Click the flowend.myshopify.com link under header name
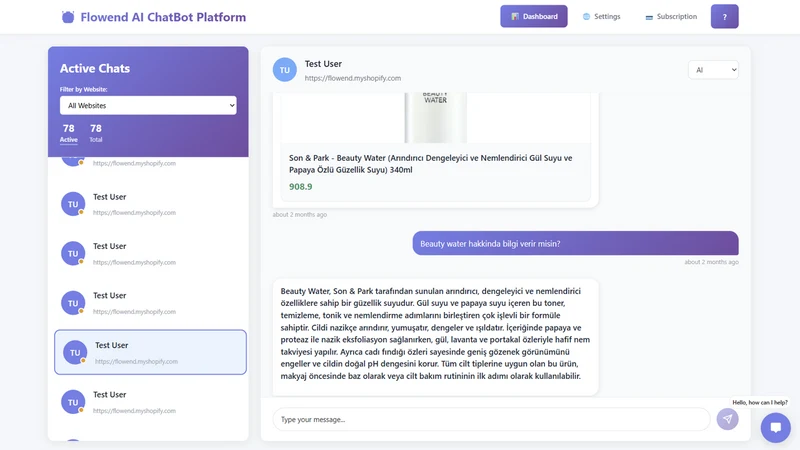This screenshot has height=450, width=800. coord(353,78)
